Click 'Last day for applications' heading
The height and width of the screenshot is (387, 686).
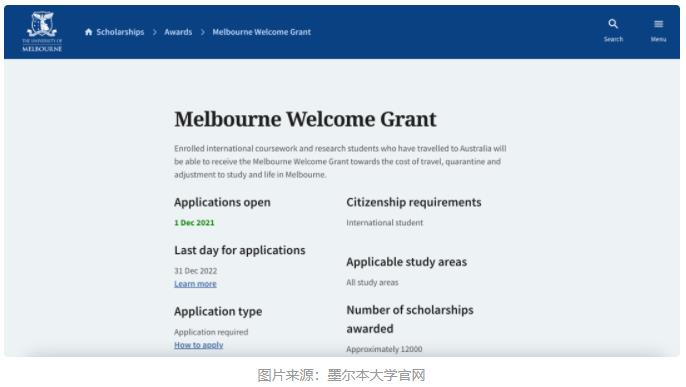240,250
